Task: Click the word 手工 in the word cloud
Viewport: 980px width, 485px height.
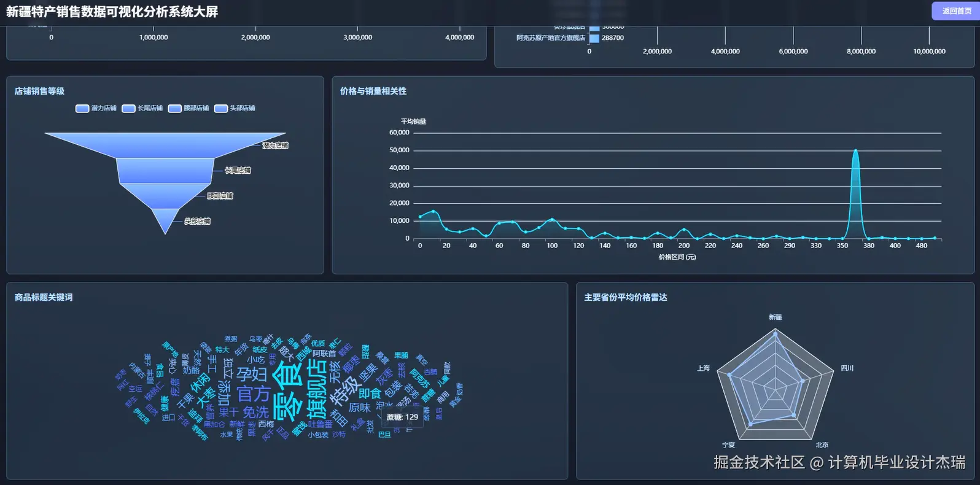Action: 212,363
